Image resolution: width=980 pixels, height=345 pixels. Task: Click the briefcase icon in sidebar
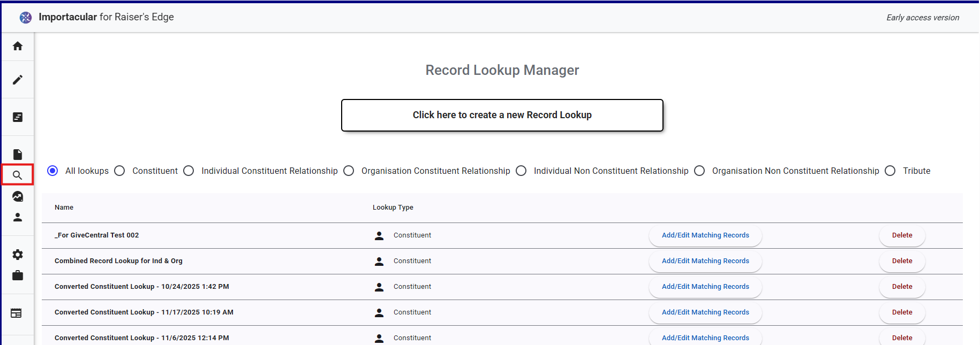[18, 275]
